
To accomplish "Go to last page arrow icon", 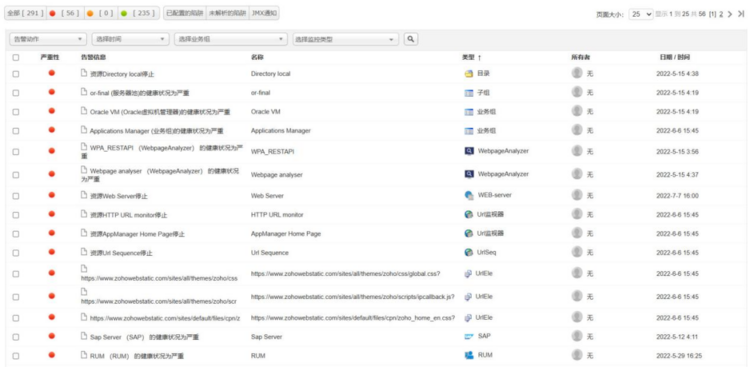I will 741,14.
